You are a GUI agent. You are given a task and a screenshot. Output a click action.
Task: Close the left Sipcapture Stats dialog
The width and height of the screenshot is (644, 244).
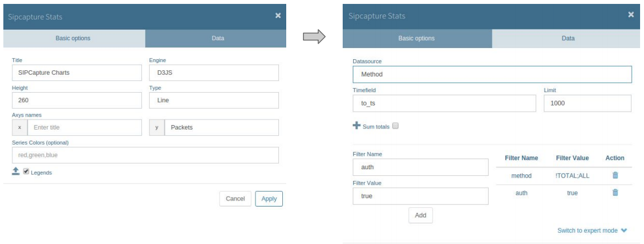[278, 16]
